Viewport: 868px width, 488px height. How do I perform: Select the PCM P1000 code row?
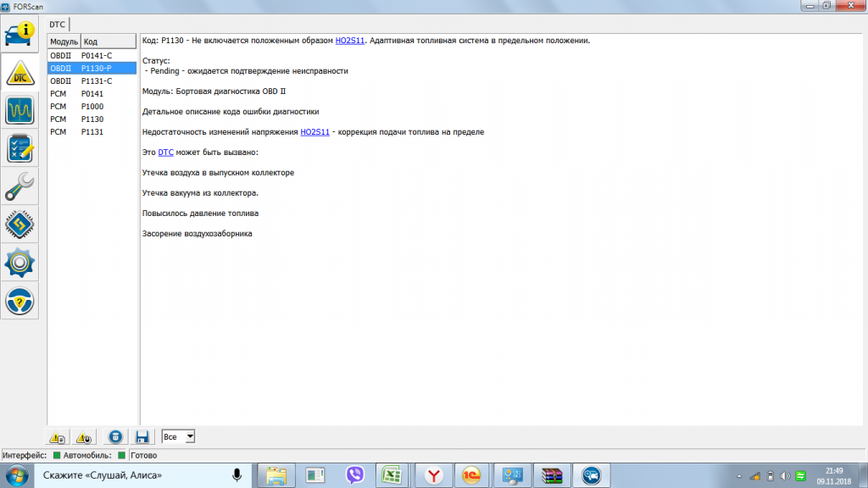91,106
